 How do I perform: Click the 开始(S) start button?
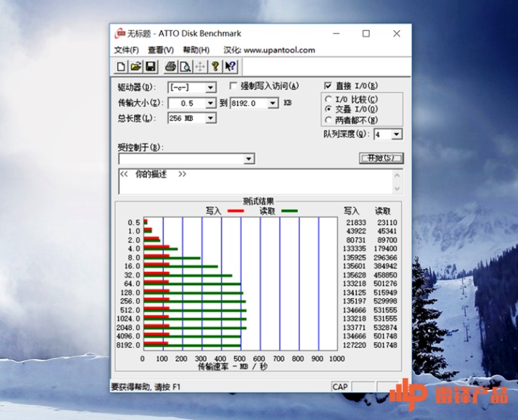point(381,158)
